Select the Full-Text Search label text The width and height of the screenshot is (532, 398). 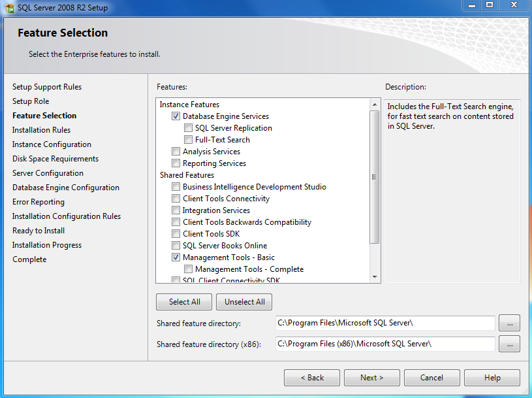point(222,140)
